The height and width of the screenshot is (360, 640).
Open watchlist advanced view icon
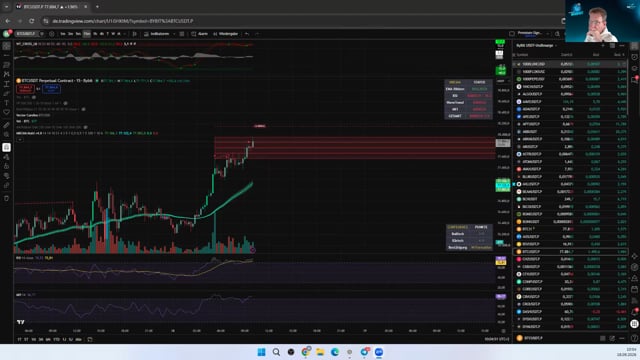[612, 46]
